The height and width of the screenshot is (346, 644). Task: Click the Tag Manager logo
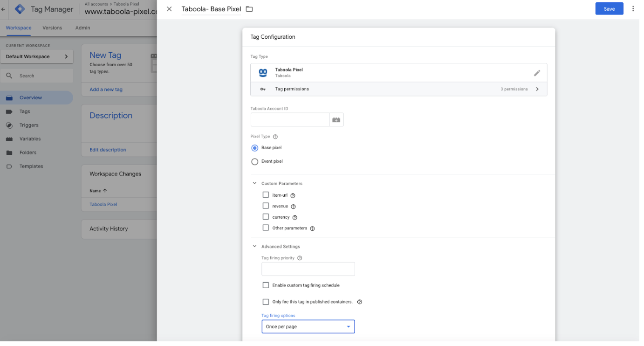(20, 9)
